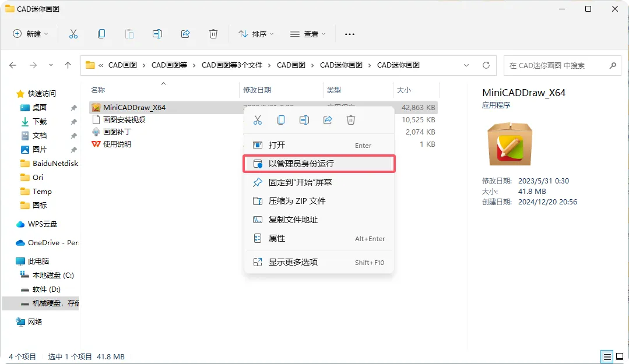Click CAD画图等3个文件 breadcrumb segment
Viewport: 629px width, 364px height.
[x=232, y=65]
